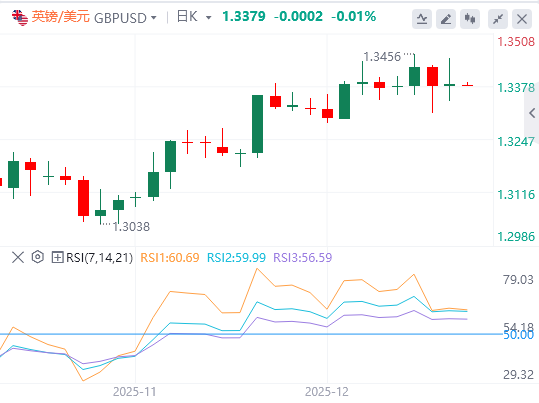This screenshot has height=403, width=539.
Task: Click the RSI(7,14,21) indicator title
Action: click(99, 258)
